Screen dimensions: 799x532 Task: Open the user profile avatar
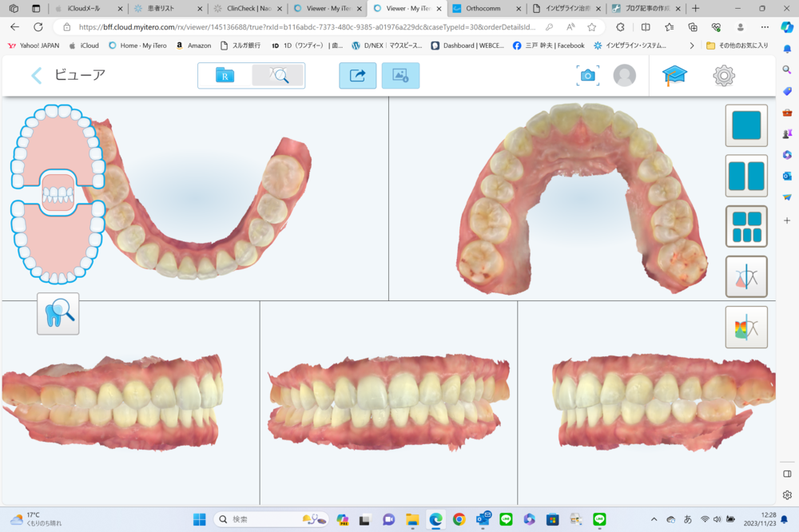pos(624,76)
